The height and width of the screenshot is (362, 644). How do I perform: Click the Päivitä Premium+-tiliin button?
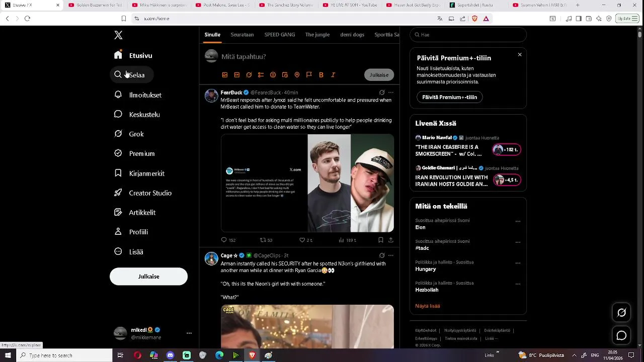[x=450, y=97]
